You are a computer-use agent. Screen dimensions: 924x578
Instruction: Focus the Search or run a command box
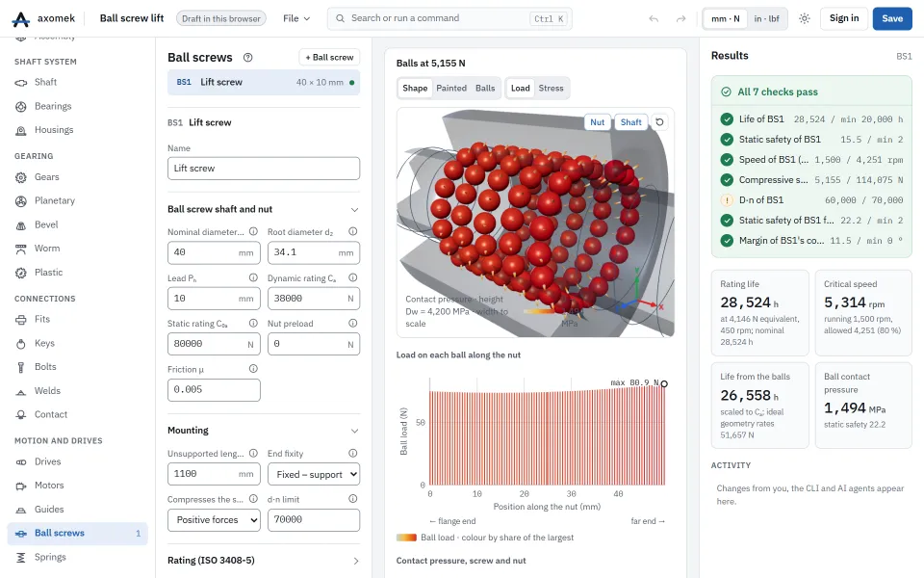pos(449,19)
